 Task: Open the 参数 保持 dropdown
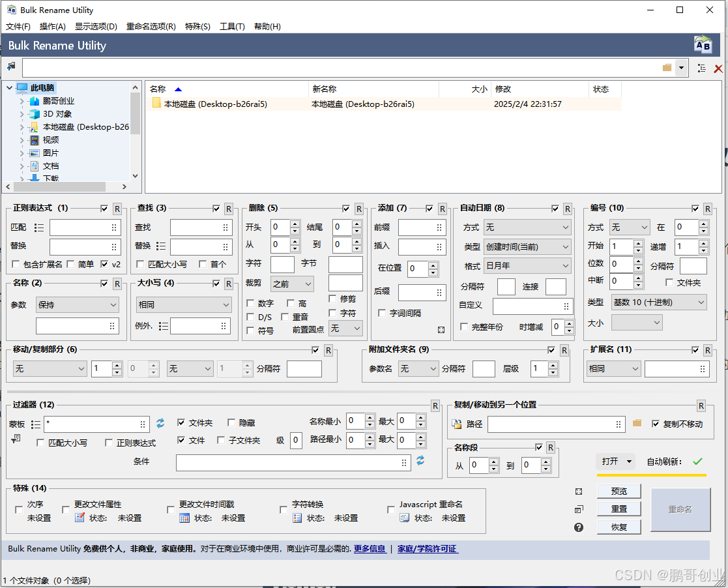pos(77,304)
